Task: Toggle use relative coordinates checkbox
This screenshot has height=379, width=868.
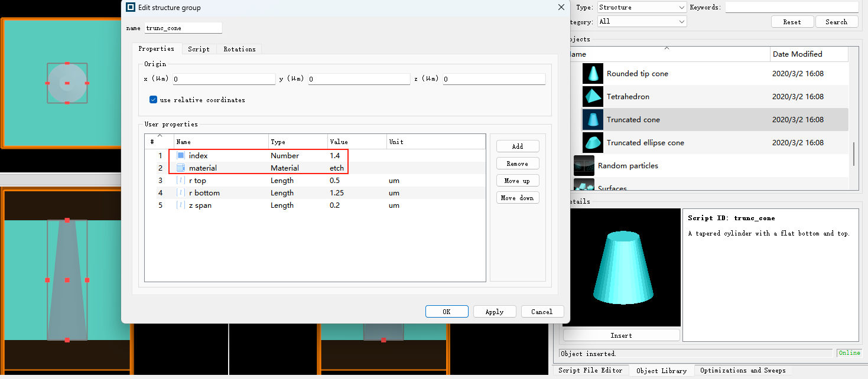Action: [x=154, y=100]
